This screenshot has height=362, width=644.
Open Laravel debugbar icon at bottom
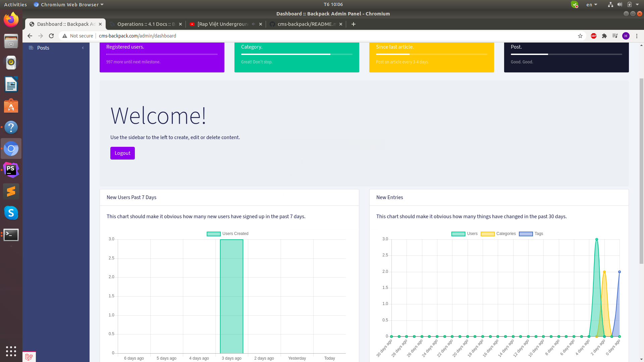(29, 357)
